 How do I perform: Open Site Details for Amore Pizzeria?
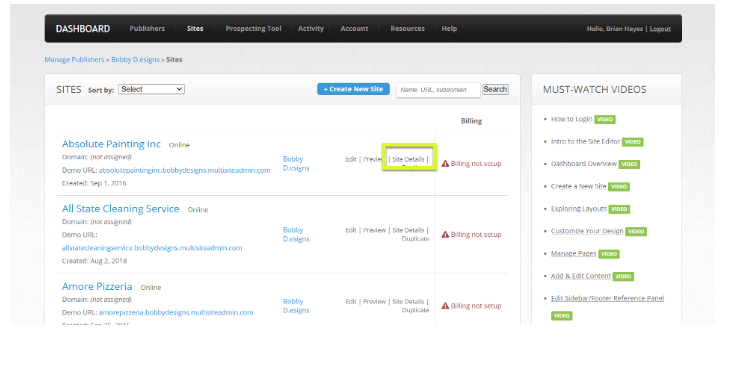pyautogui.click(x=408, y=301)
